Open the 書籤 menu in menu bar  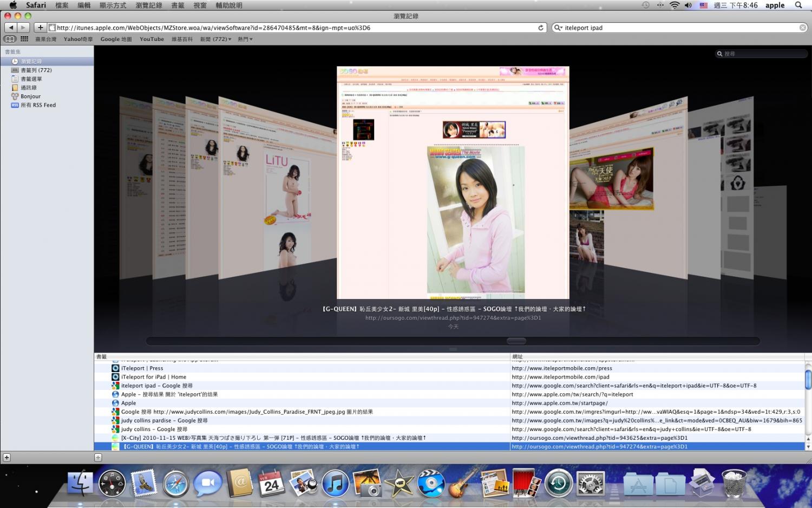(178, 5)
